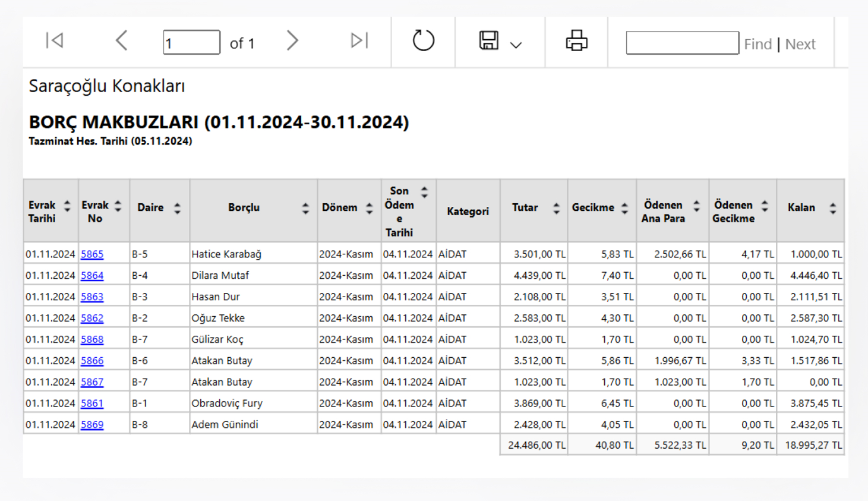Click paid amount 2.502,66 TL cell

pos(673,254)
